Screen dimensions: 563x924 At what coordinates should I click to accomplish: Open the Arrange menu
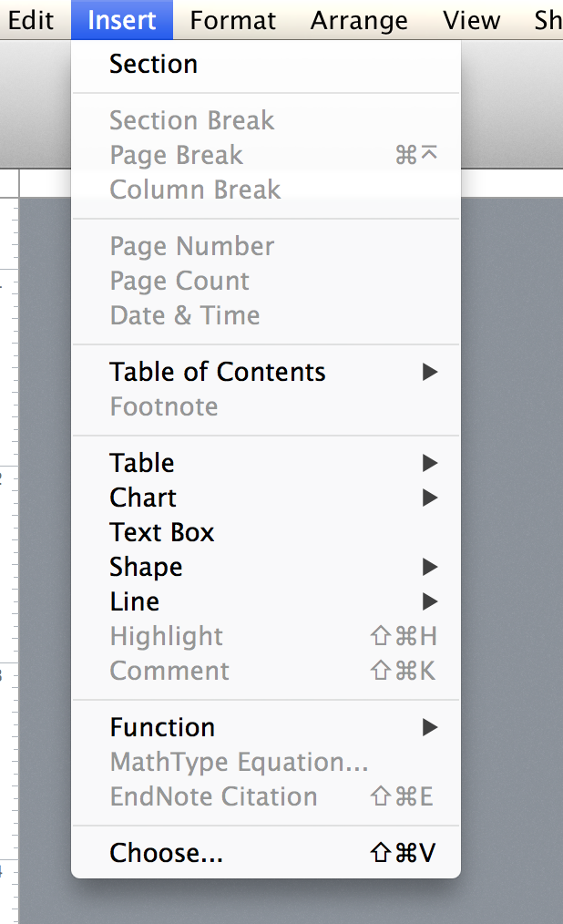(359, 19)
